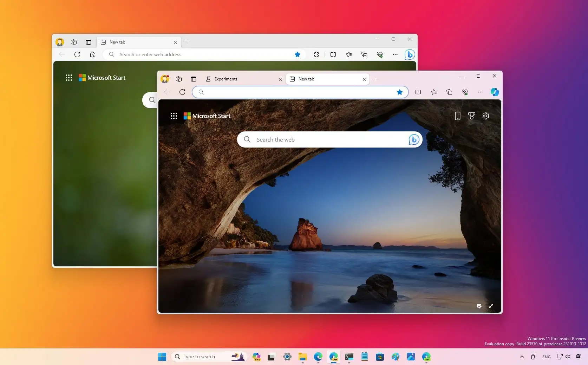Screen dimensions: 588x365
Task: Open Settings and more menu in front window
Action: point(480,92)
